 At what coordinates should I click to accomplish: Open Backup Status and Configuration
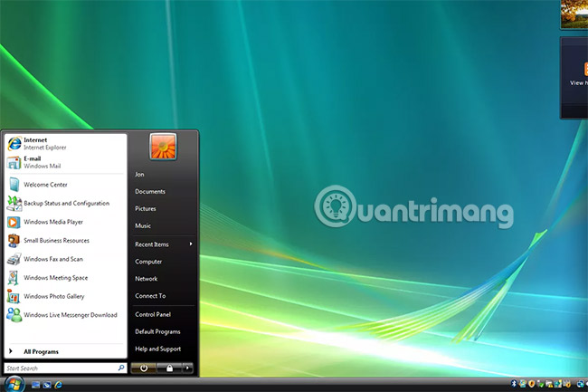(x=65, y=204)
